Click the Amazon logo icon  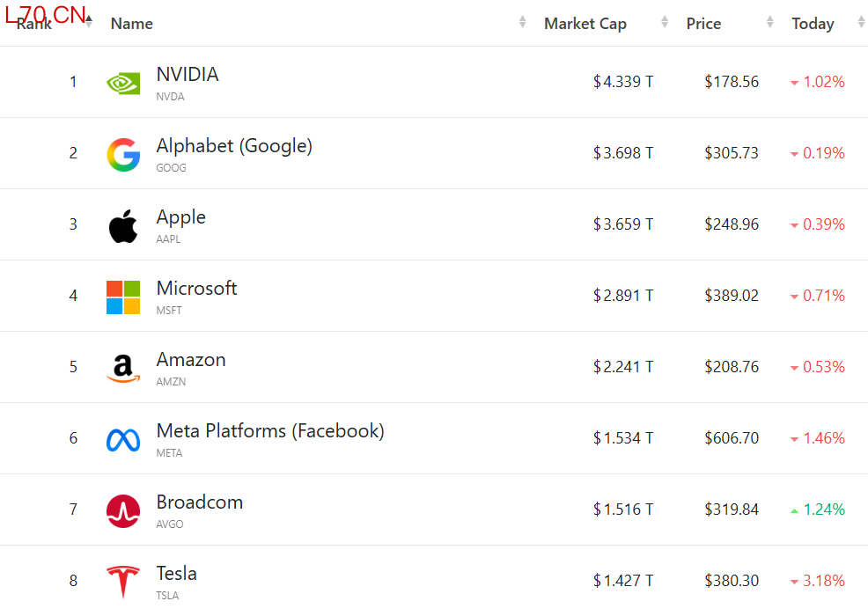[x=123, y=368]
